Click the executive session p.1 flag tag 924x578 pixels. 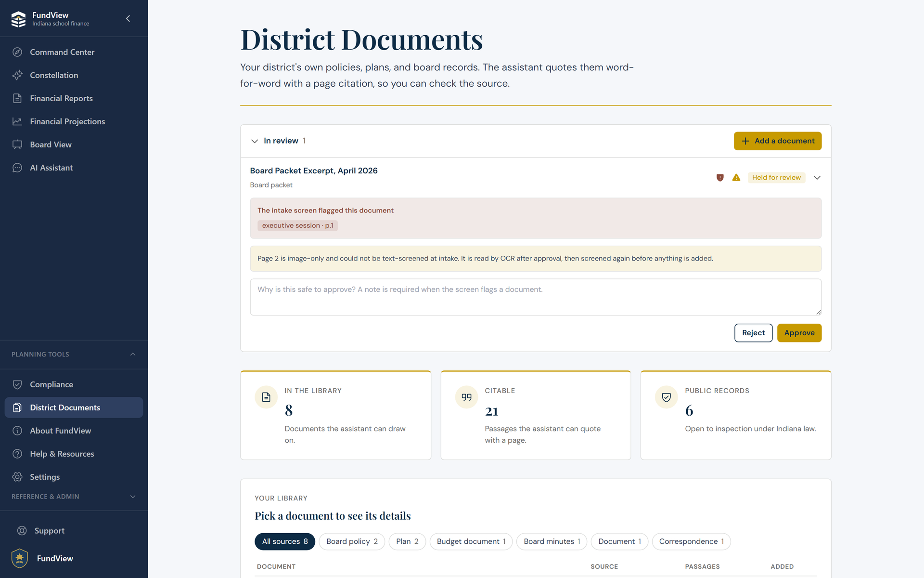click(x=297, y=225)
